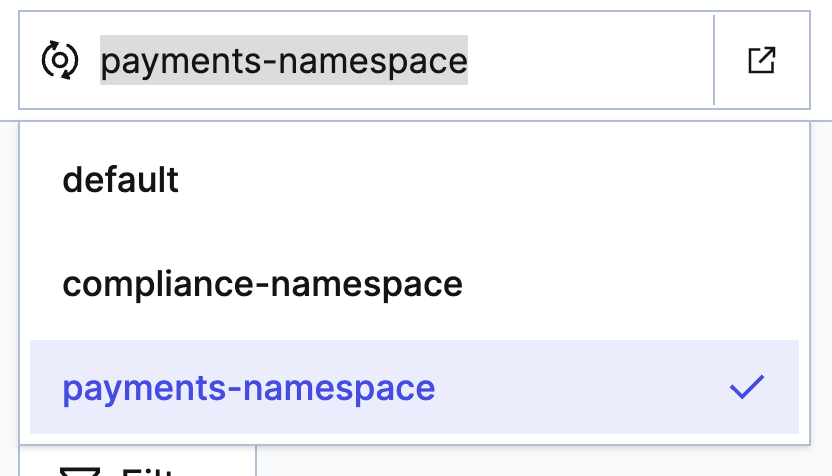
Task: Click the circular arrows icon before payments-namespace
Action: pos(59,61)
